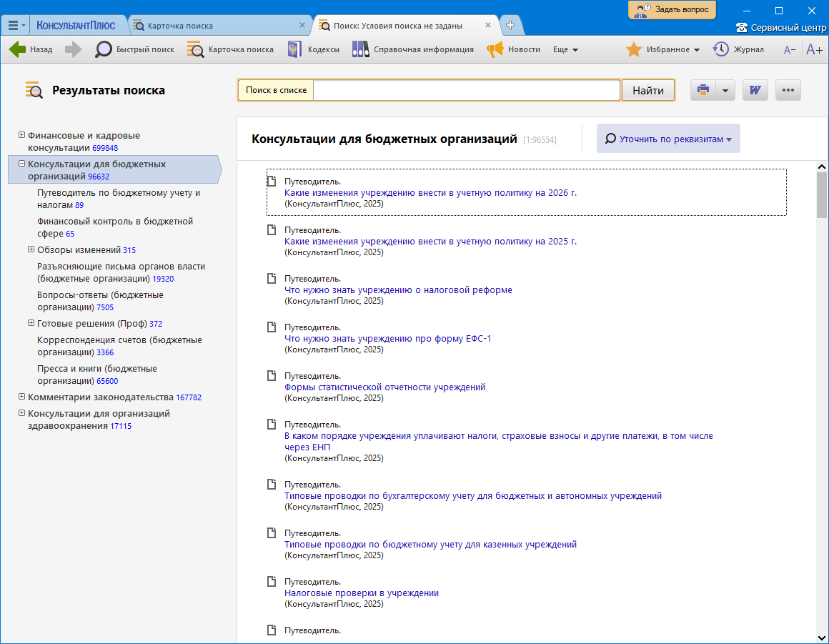This screenshot has width=829, height=644.
Task: Click the printer icon button
Action: 703,90
